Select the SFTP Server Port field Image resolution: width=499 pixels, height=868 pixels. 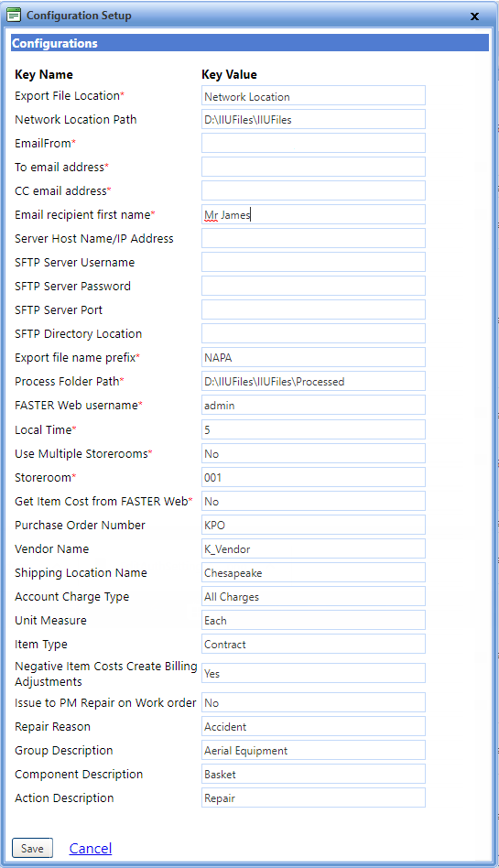pyautogui.click(x=313, y=309)
